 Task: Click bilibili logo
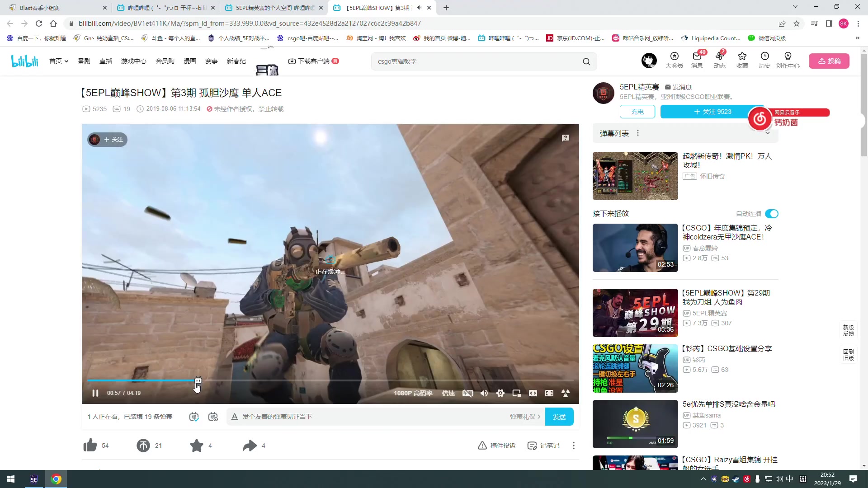(x=24, y=61)
